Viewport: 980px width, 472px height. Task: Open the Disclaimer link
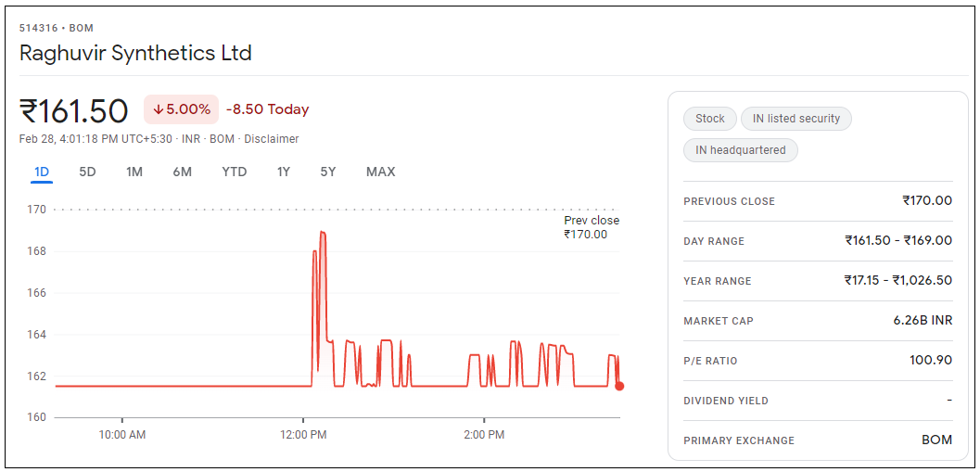271,139
